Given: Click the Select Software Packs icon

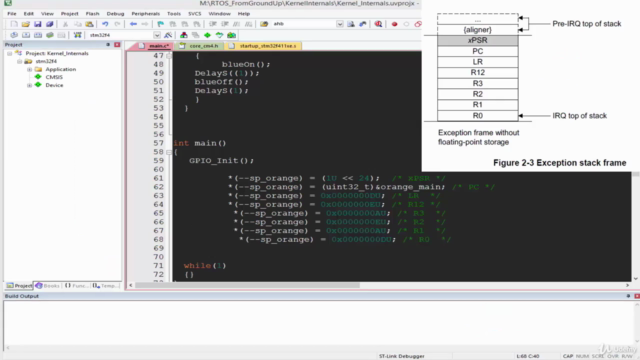Looking at the screenshot, I should pos(219,35).
